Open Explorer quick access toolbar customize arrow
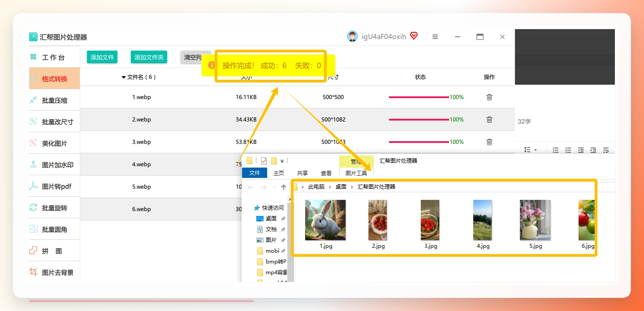Image resolution: width=644 pixels, height=311 pixels. [282, 161]
